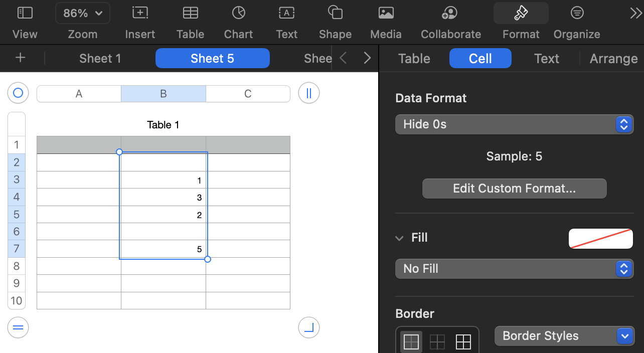The height and width of the screenshot is (353, 644).
Task: Switch to Sheet 1 tab
Action: 100,58
